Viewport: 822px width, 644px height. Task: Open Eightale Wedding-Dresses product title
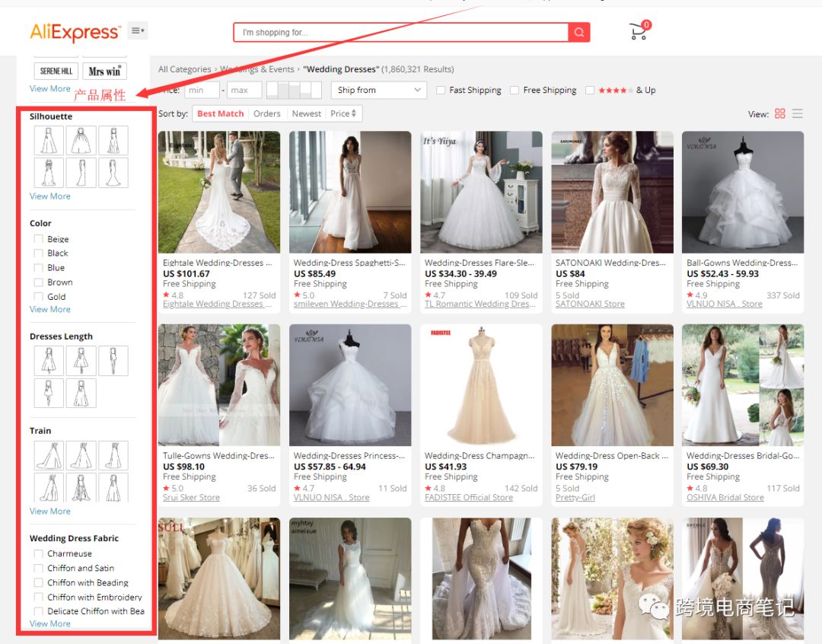pyautogui.click(x=217, y=263)
